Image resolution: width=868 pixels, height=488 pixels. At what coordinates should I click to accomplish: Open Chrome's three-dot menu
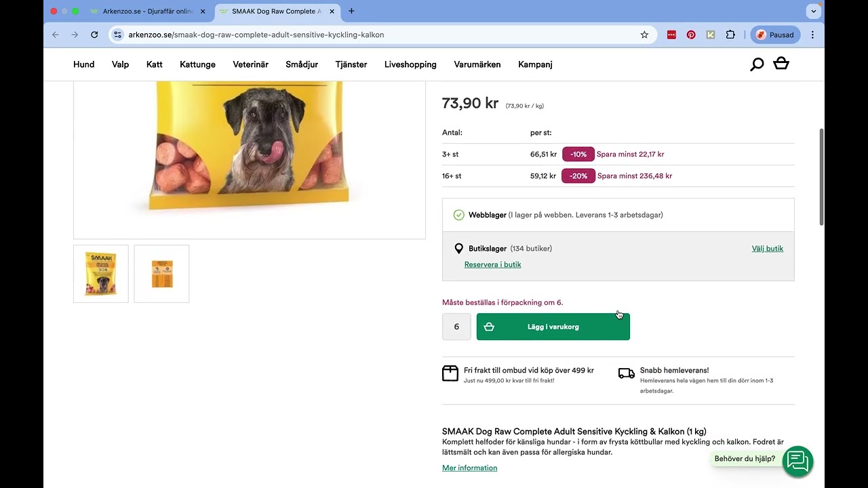pos(812,35)
